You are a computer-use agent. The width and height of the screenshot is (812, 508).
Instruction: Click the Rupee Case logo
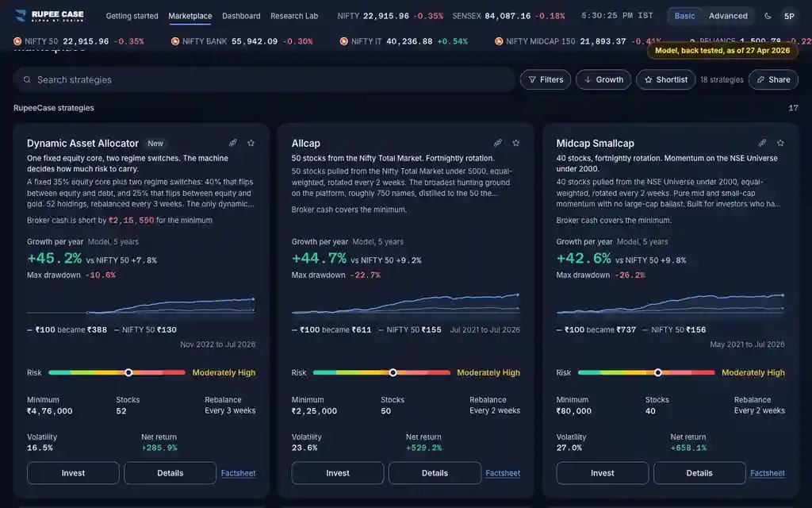pos(50,16)
